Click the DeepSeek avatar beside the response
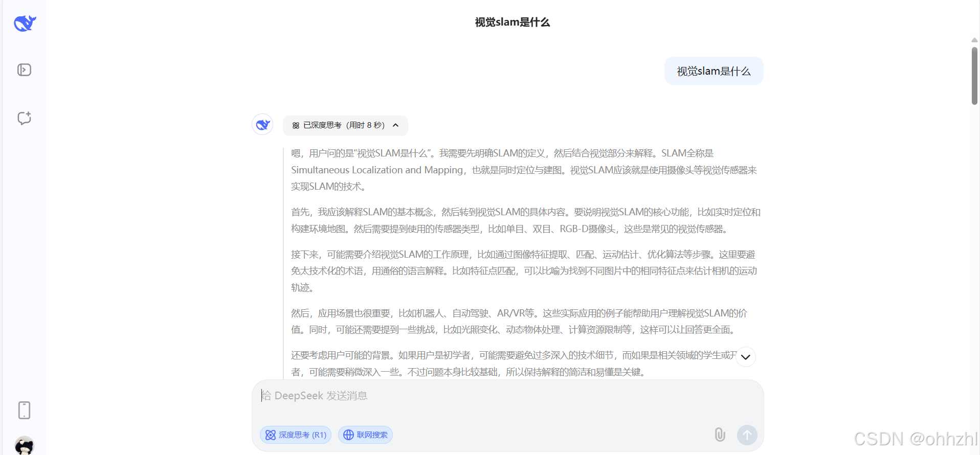The image size is (980, 455). click(x=262, y=124)
